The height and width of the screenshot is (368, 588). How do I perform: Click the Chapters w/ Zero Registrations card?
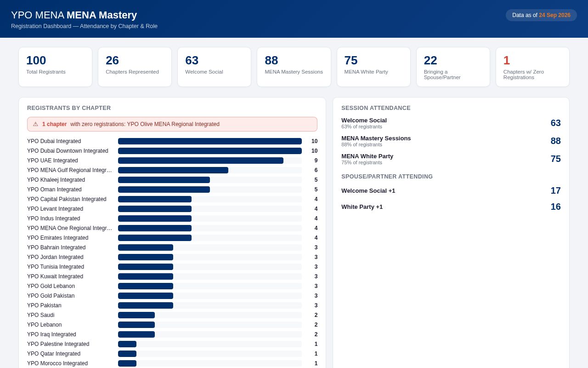point(532,67)
